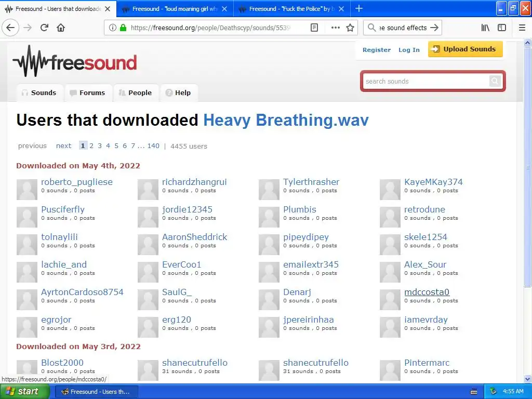Click the search sounds magnifier button
This screenshot has width=532, height=399.
(495, 81)
